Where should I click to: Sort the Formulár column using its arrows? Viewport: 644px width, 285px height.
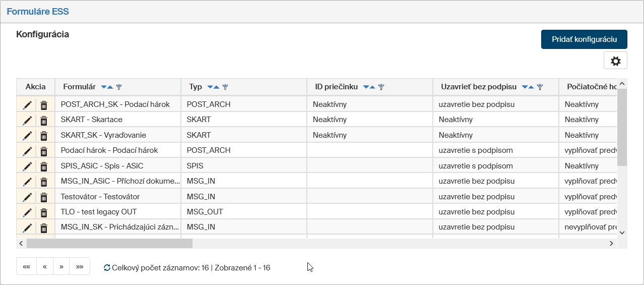pos(107,87)
